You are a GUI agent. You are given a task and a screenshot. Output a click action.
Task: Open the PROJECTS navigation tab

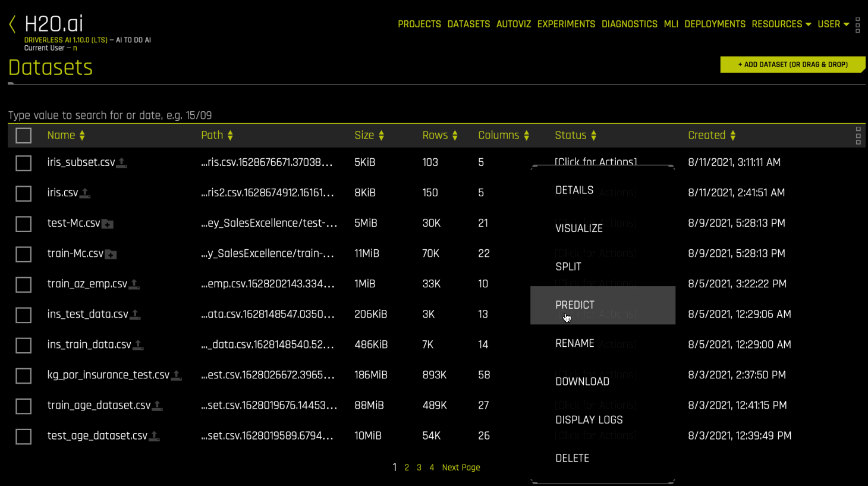pyautogui.click(x=419, y=24)
